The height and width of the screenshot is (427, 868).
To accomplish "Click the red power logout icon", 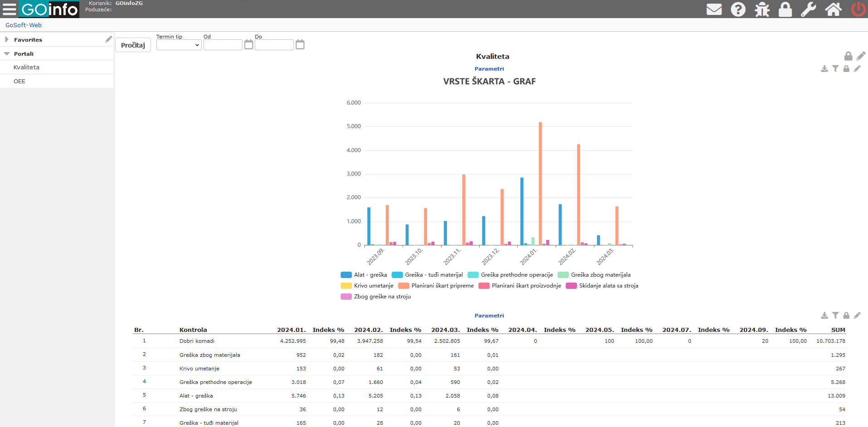I will [858, 9].
